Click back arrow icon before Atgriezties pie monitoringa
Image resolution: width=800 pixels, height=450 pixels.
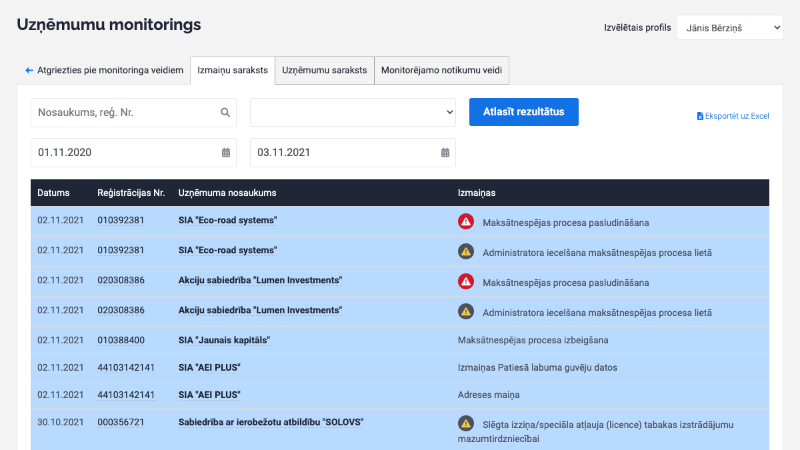(29, 70)
